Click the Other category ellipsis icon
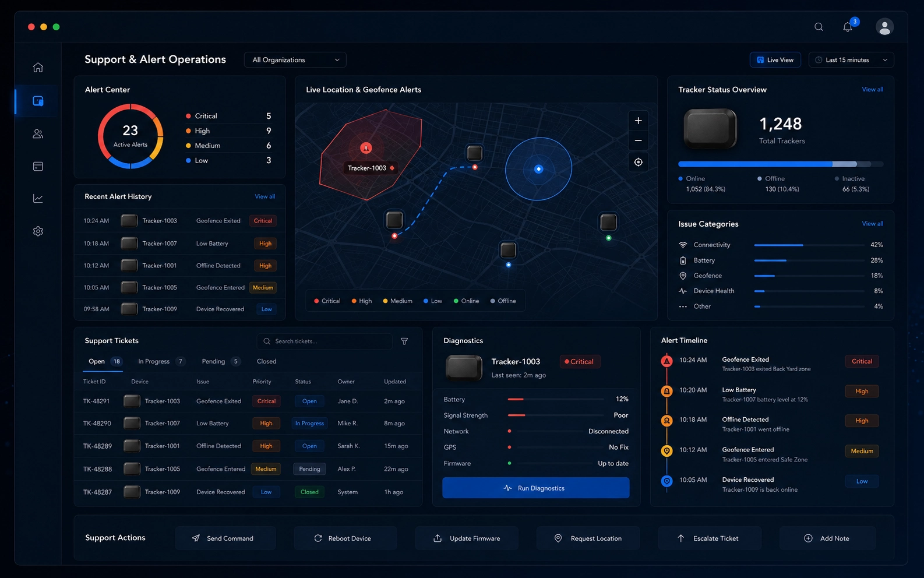924x578 pixels. 683,306
